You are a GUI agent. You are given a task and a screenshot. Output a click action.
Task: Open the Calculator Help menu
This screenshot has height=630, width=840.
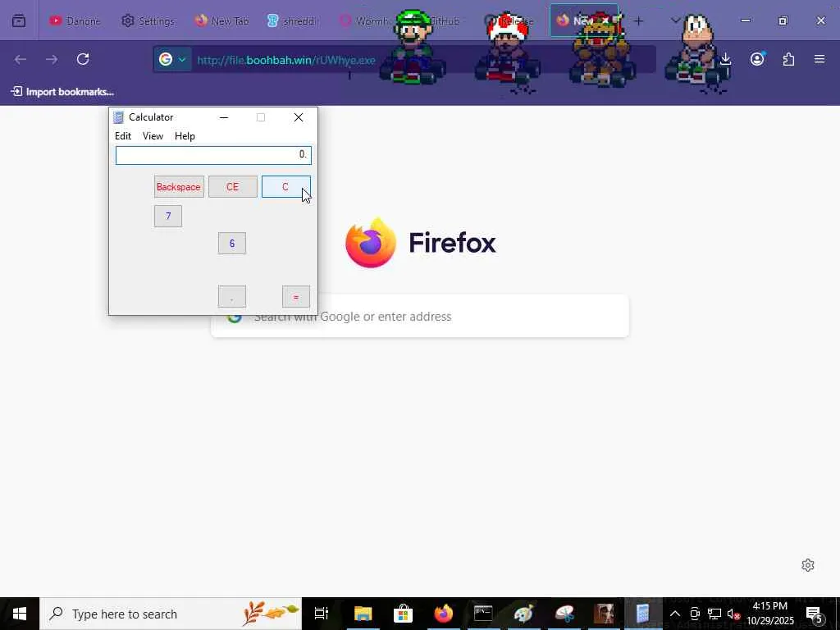pyautogui.click(x=185, y=136)
